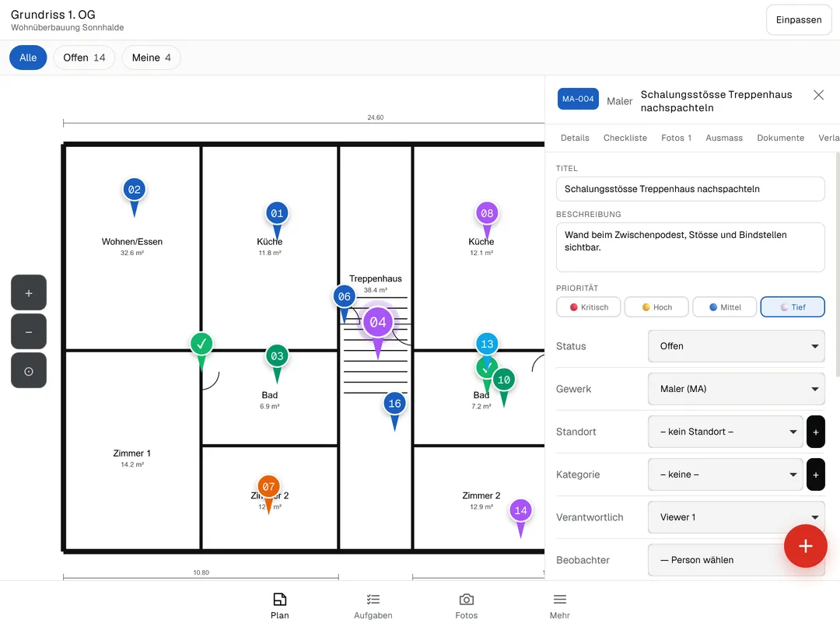Click the Titel input field
The height and width of the screenshot is (630, 840).
click(690, 189)
